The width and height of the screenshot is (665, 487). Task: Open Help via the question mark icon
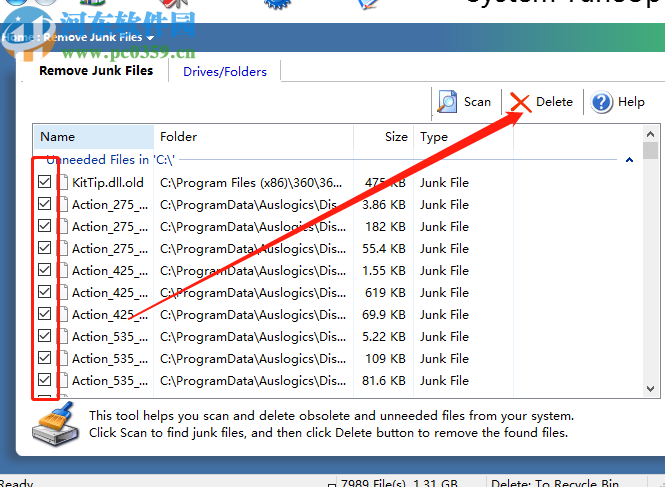coord(602,102)
